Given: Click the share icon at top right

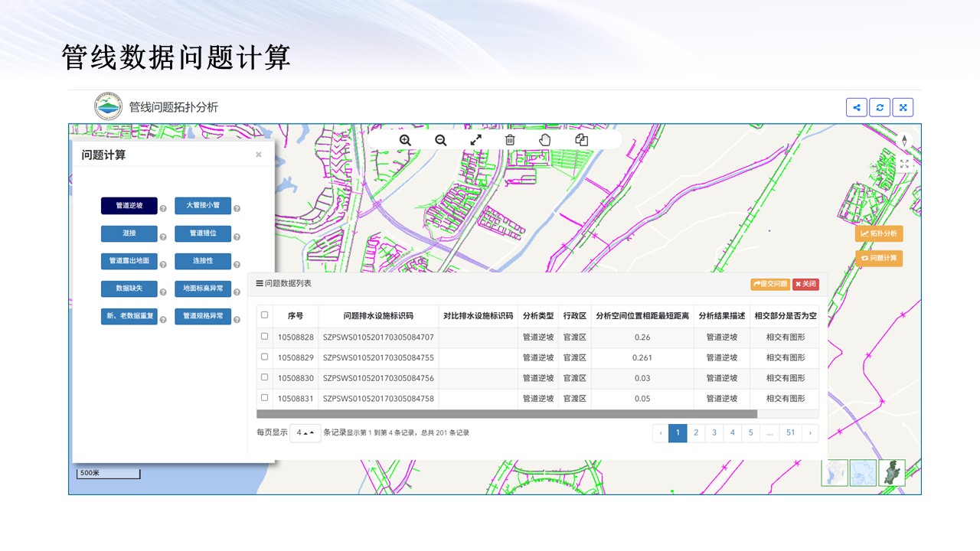Looking at the screenshot, I should (856, 108).
